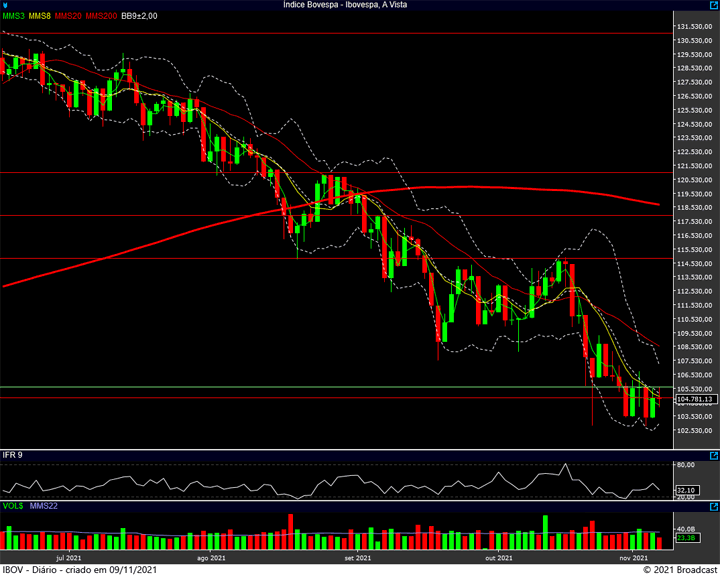The image size is (720, 575).
Task: Click the IFR value tag 32,10
Action: point(687,490)
